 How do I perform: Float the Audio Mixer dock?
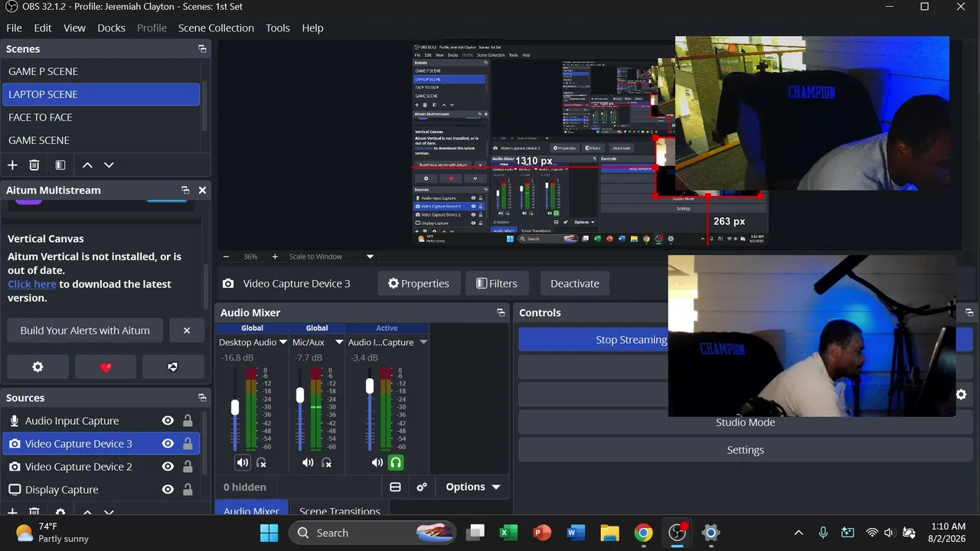[x=501, y=312]
